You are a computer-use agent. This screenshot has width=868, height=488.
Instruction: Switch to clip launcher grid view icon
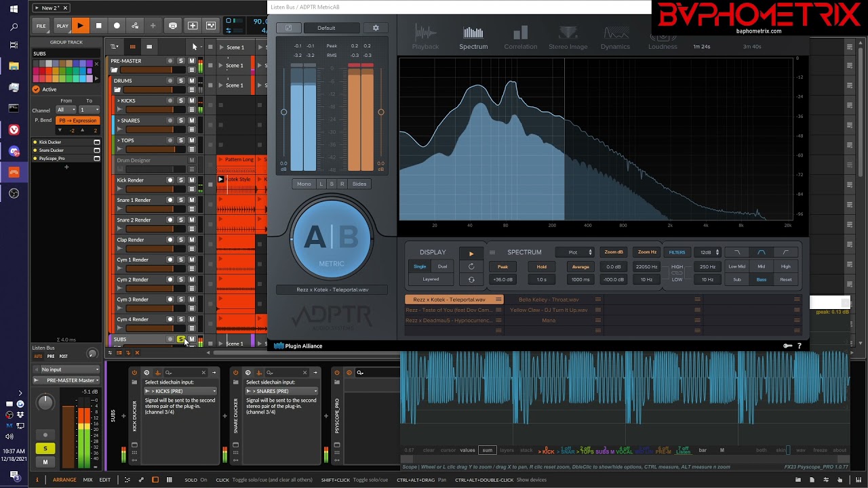coord(132,47)
